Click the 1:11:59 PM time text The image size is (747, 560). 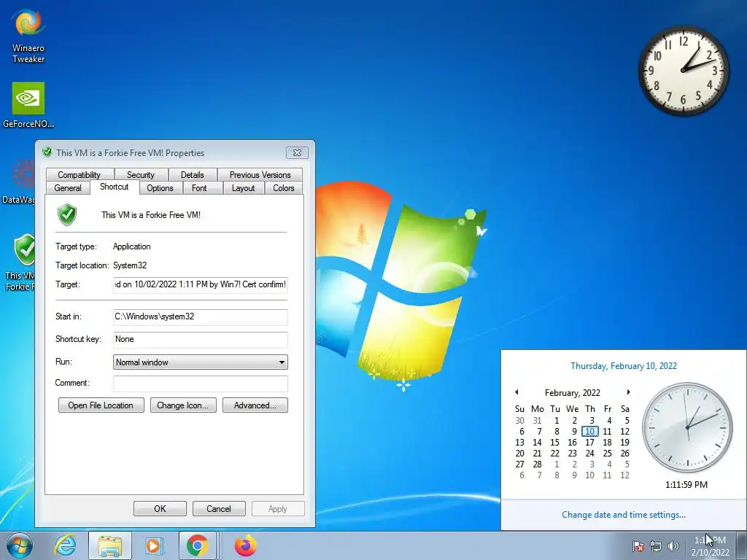686,485
